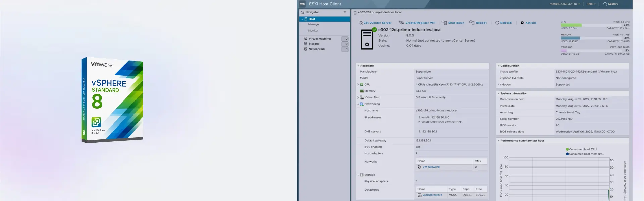Click the Memory icon in Hardware
The height and width of the screenshot is (201, 644).
coord(362,91)
